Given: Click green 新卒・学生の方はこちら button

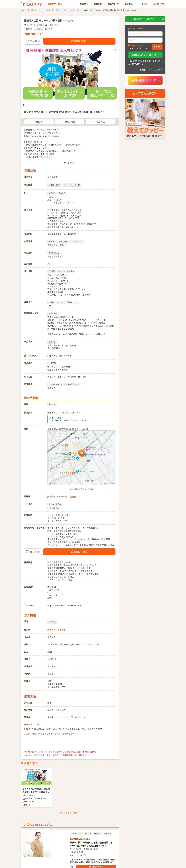Looking at the screenshot, I should click(x=145, y=19).
